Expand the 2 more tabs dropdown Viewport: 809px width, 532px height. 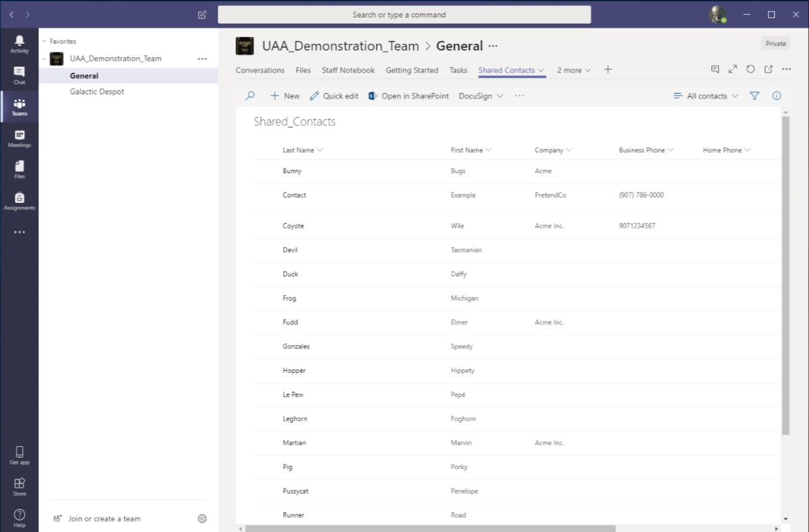coord(574,70)
